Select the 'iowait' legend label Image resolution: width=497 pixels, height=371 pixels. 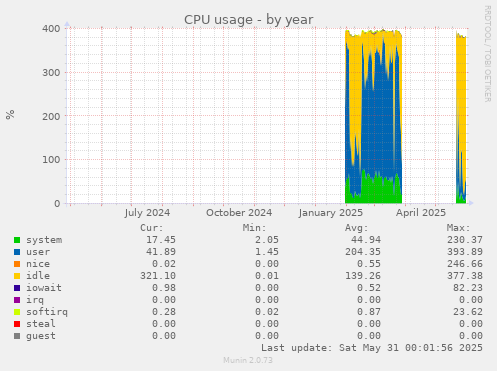pos(44,288)
